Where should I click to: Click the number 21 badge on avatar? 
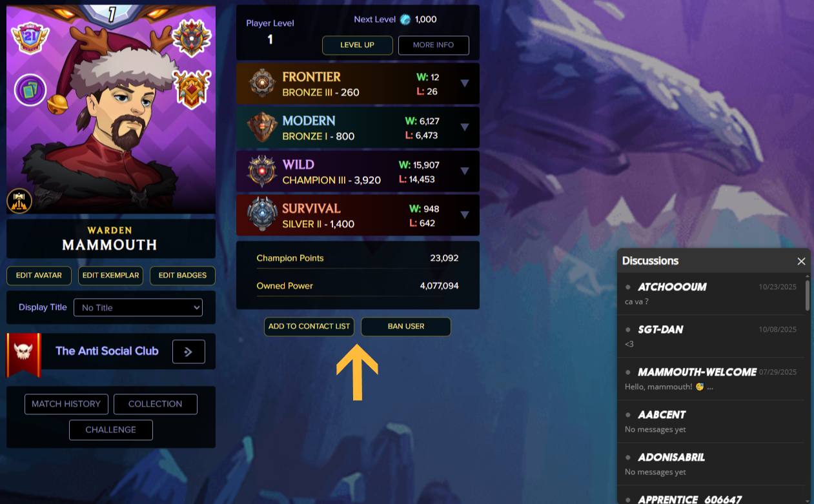(30, 37)
